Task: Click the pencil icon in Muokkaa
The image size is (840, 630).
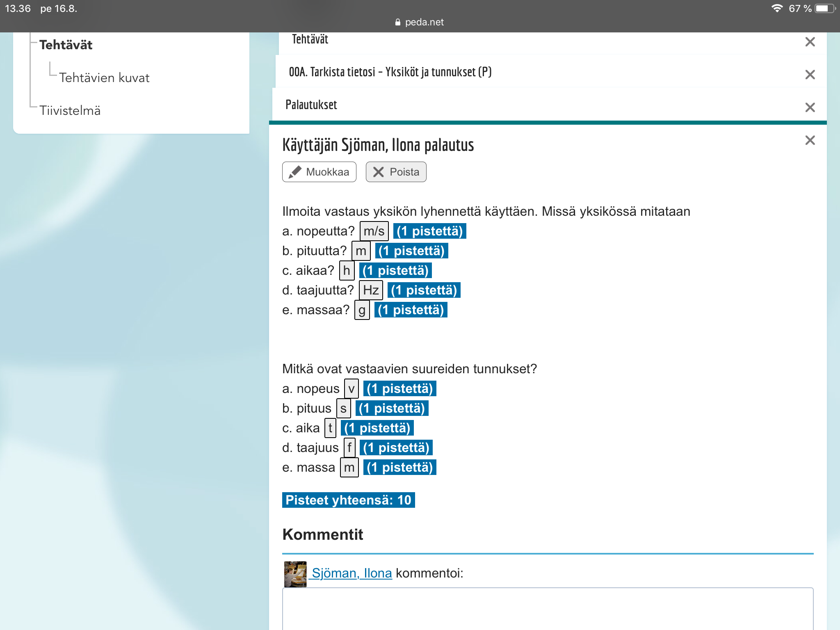Action: (295, 172)
